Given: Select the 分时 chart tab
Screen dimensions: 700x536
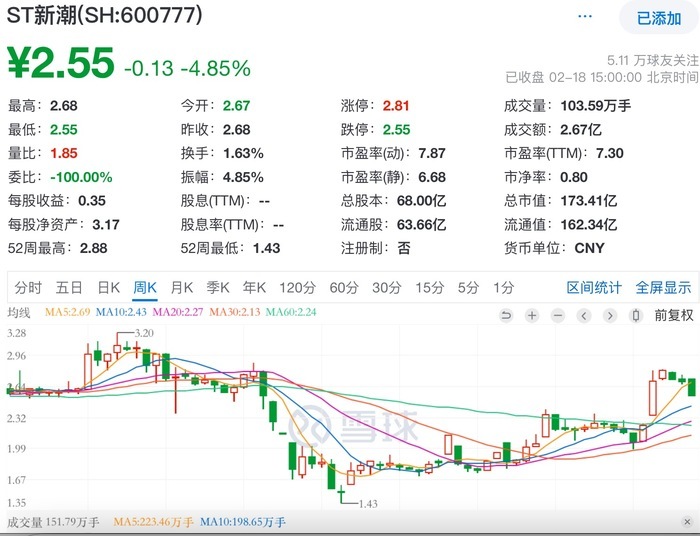Looking at the screenshot, I should [28, 288].
